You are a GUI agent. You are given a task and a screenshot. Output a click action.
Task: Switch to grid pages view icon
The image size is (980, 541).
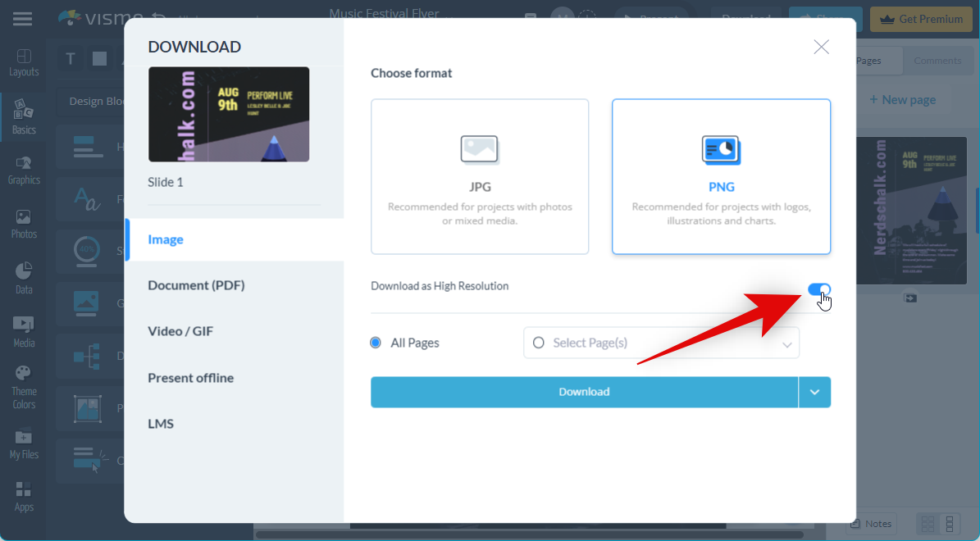(x=928, y=524)
